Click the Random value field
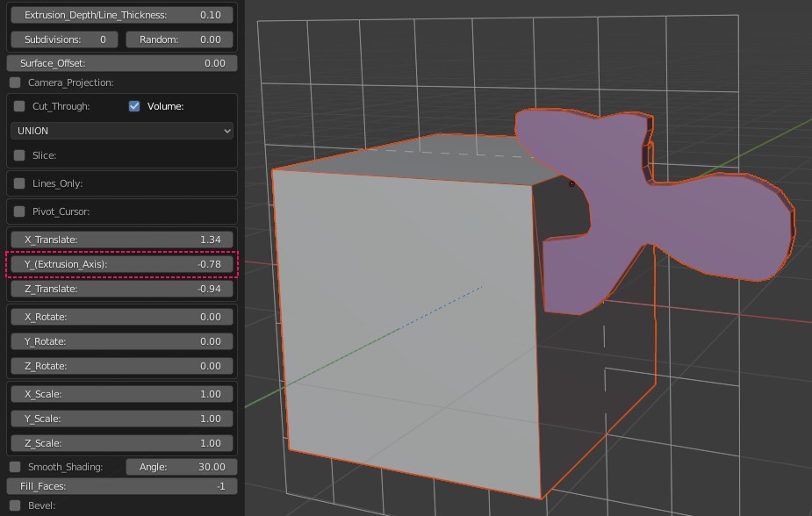812x516 pixels. coord(180,39)
